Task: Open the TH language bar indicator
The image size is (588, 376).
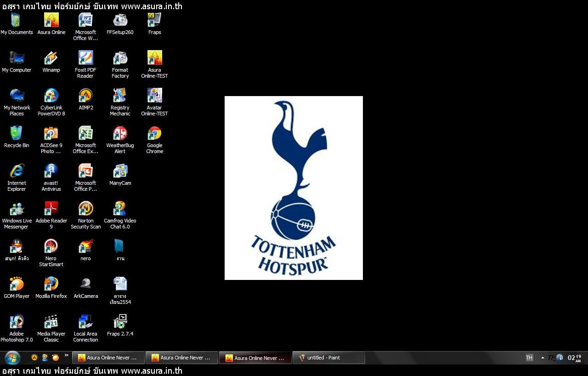Action: 529,358
